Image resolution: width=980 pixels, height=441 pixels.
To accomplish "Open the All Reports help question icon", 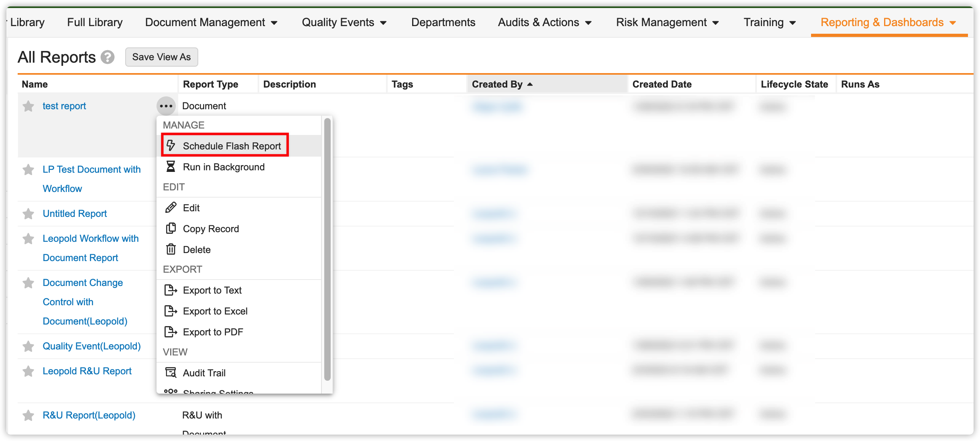I will [x=107, y=57].
